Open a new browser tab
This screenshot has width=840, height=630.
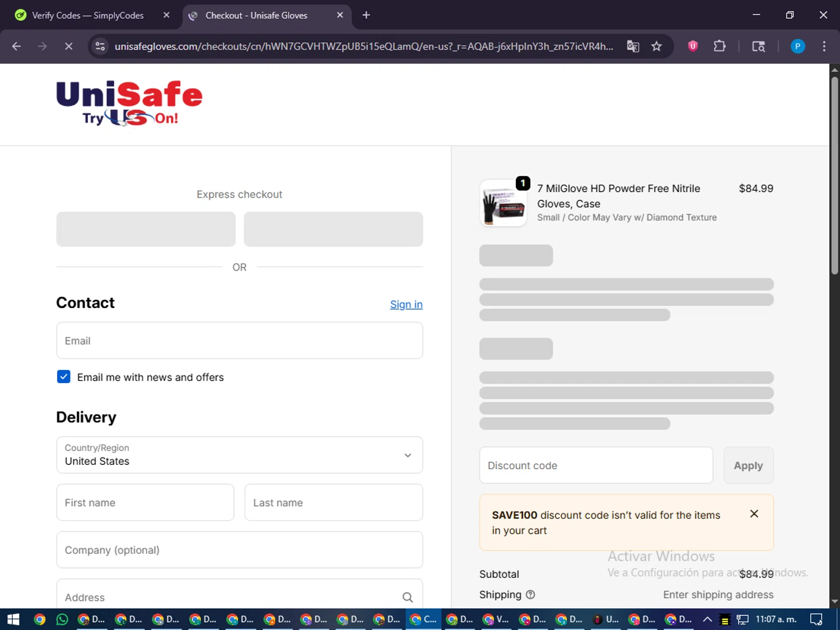point(366,15)
